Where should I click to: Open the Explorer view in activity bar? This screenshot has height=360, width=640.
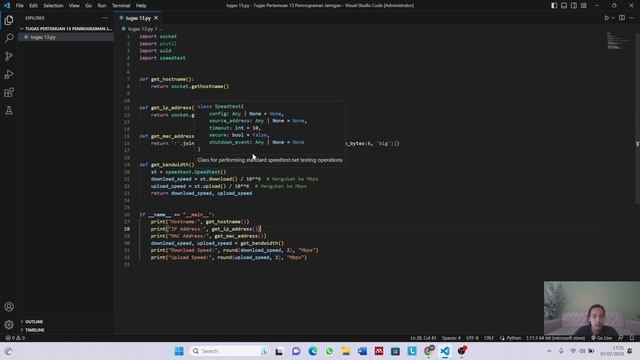pyautogui.click(x=9, y=20)
